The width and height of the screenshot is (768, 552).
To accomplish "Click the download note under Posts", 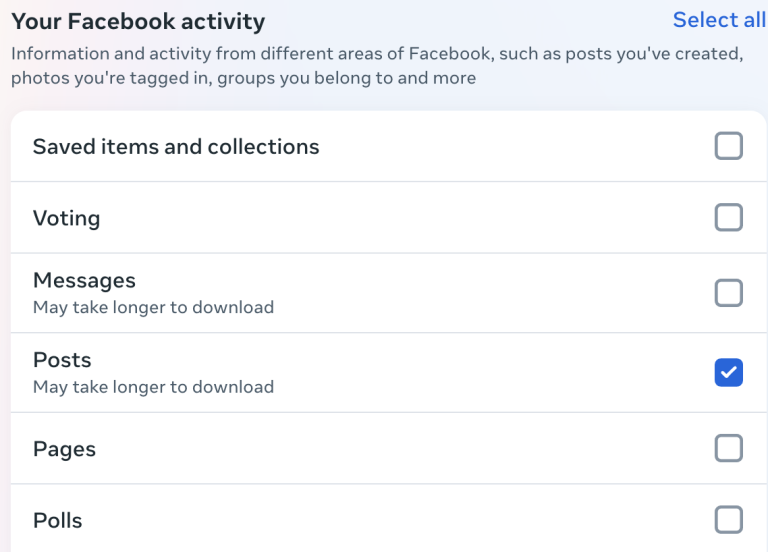I will 153,387.
